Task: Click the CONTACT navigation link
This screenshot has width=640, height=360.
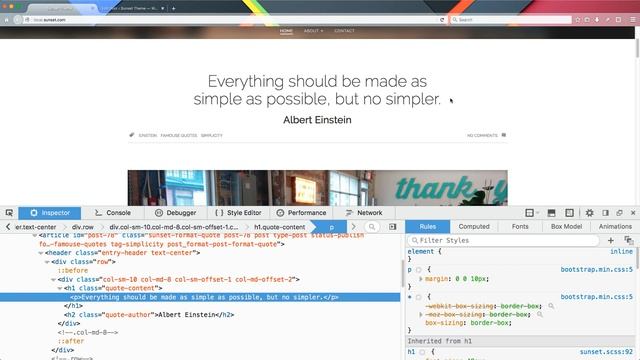Action: 344,31
